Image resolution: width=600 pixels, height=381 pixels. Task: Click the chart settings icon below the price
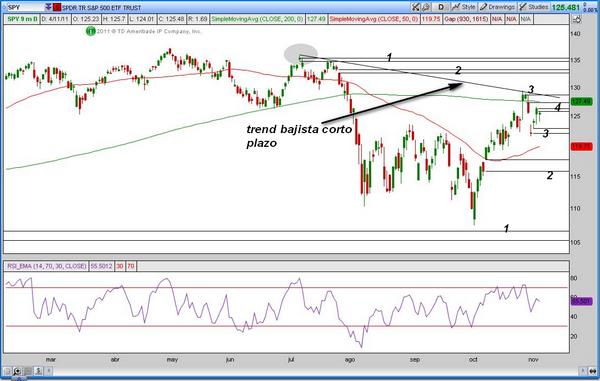pos(578,20)
